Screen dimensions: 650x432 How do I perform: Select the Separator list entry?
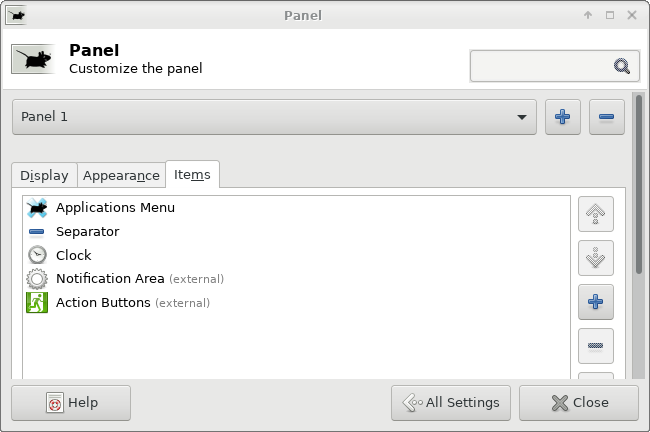point(296,231)
